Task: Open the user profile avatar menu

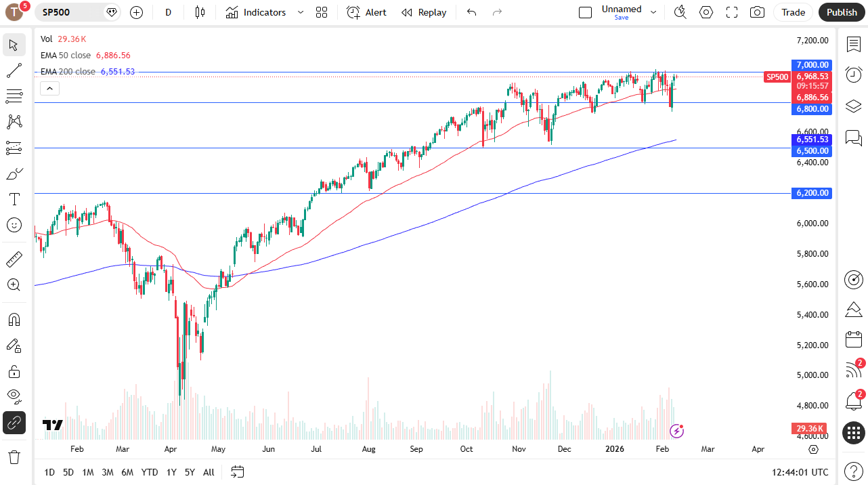Action: pyautogui.click(x=15, y=12)
